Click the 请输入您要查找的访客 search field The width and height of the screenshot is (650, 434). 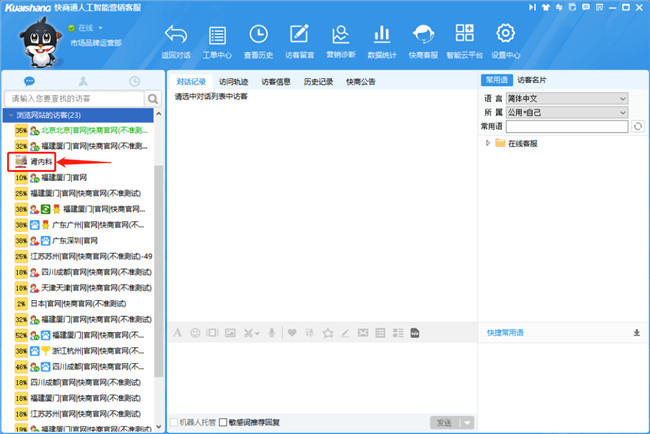75,99
